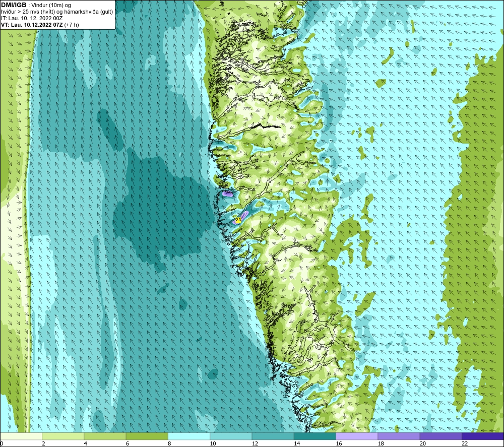Viewport: 504px width, 447px height.
Task: Click the legend tick label '0'
Action: click(2, 443)
